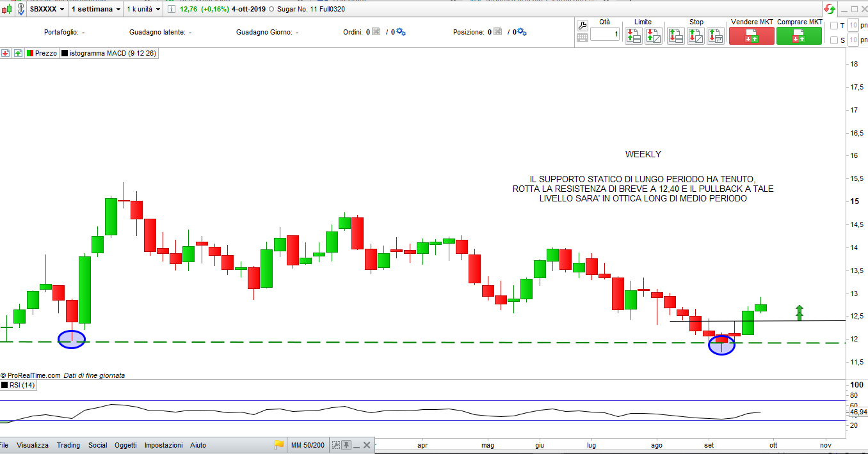Click the pn input field beside S

pos(853,40)
